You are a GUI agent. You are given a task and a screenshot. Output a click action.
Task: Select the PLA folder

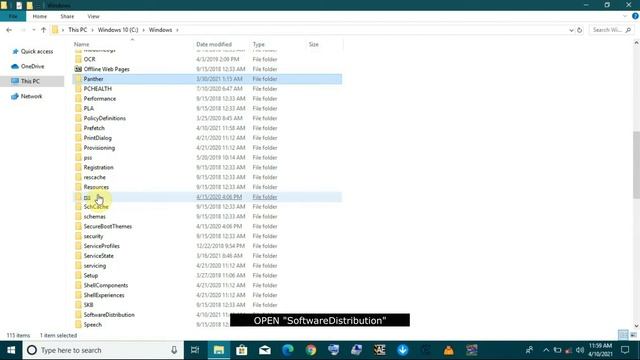pyautogui.click(x=89, y=108)
